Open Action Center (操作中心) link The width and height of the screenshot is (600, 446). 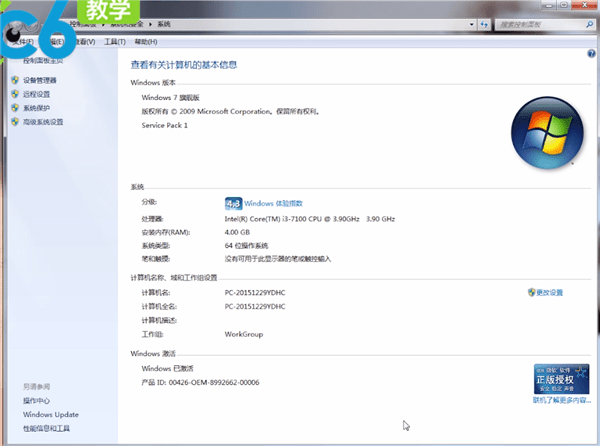click(36, 400)
